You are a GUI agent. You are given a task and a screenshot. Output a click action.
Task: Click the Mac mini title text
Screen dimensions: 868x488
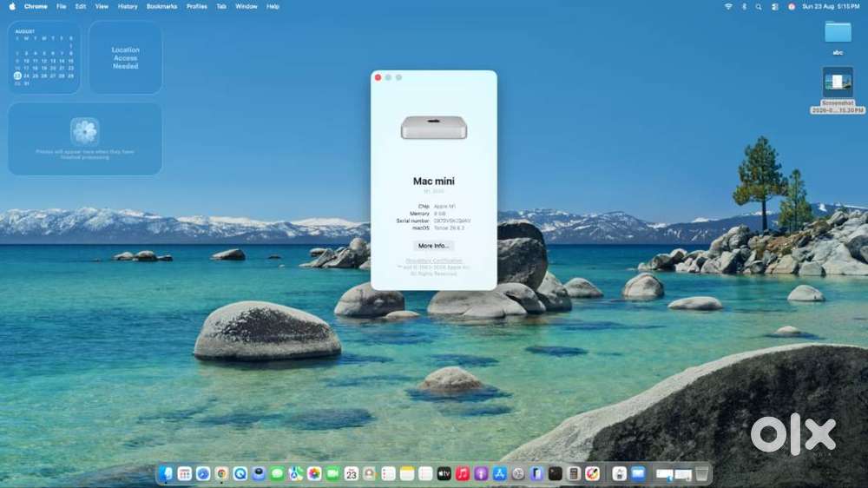click(433, 181)
